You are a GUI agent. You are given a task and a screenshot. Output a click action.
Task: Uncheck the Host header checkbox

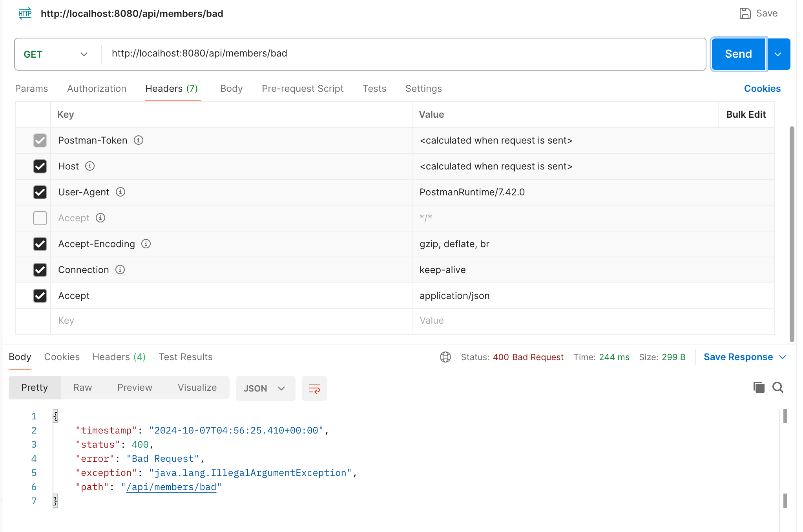tap(40, 166)
